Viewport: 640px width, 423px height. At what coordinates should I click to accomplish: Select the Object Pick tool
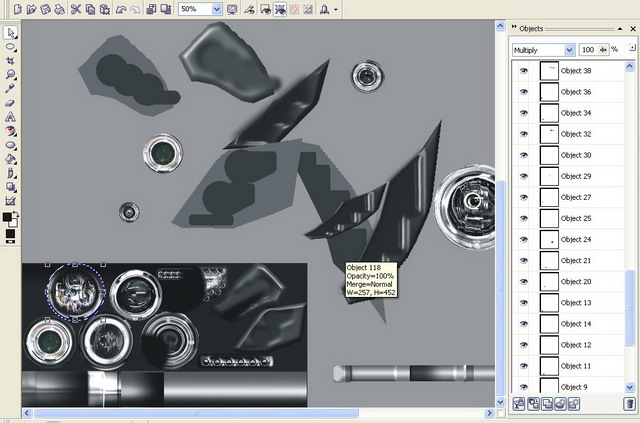10,32
